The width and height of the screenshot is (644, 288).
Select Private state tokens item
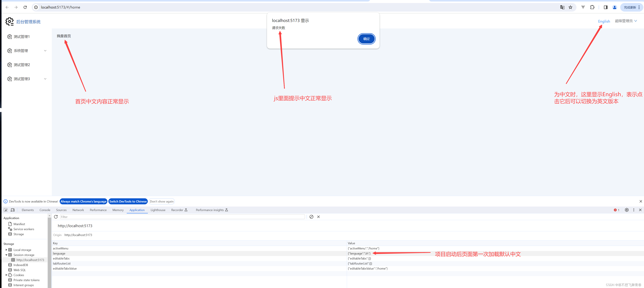(x=26, y=280)
